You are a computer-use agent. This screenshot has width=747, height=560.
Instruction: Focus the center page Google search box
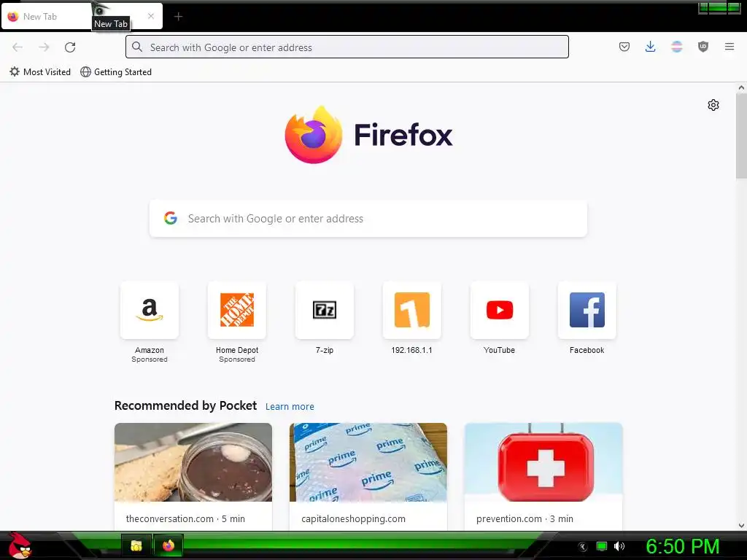[x=368, y=219]
